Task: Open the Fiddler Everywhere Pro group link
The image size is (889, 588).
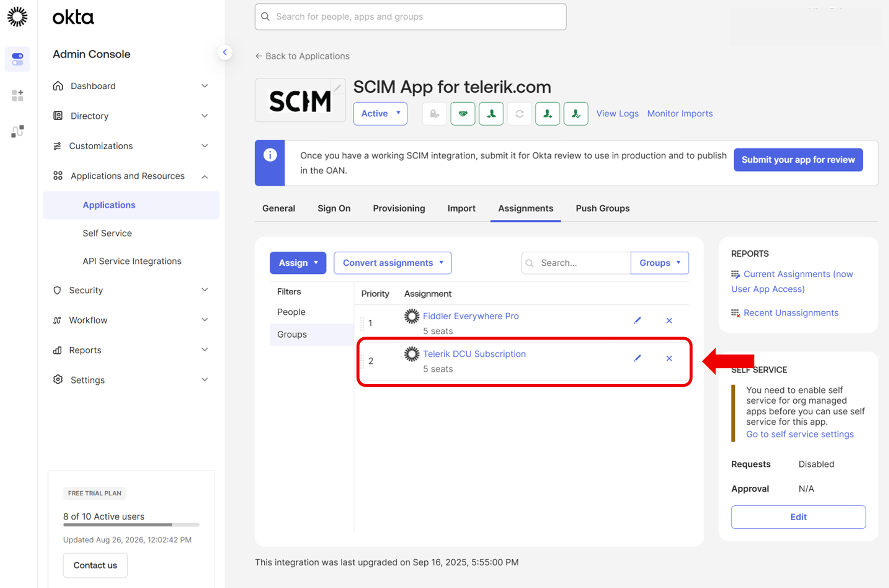Action: tap(471, 316)
